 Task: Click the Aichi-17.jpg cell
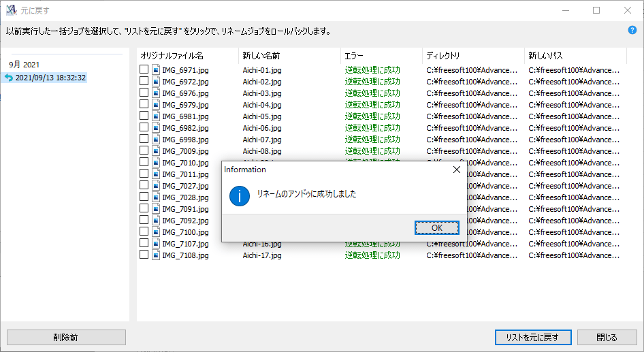click(x=262, y=255)
